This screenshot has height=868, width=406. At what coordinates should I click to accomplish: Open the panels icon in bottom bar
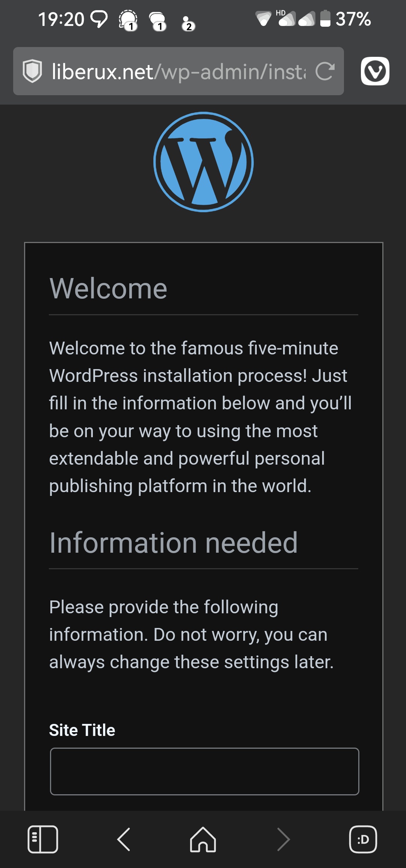43,839
